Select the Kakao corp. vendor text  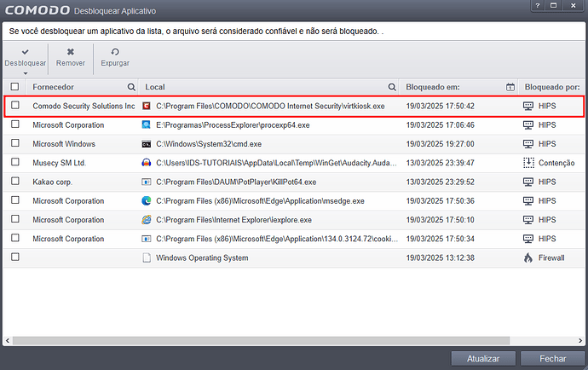[53, 182]
